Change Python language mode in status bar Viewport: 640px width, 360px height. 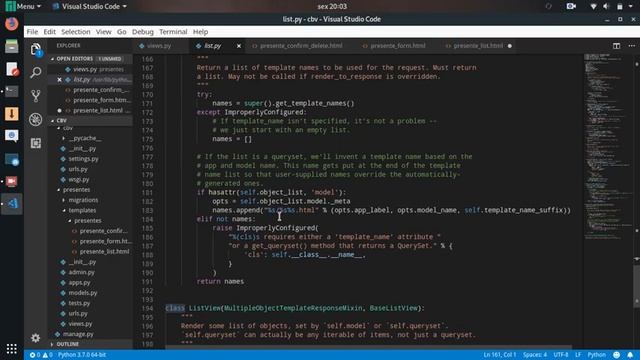[x=596, y=355]
